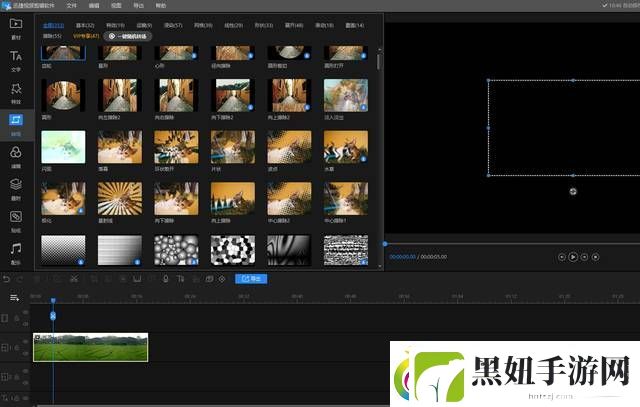Click the play button under the preview
Viewport: 640px width, 407px height.
click(x=573, y=257)
